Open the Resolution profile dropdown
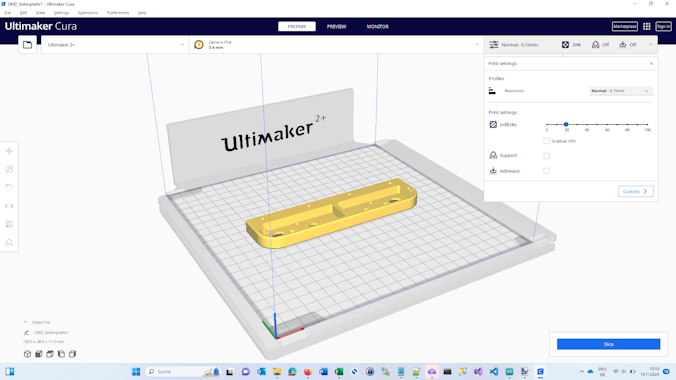Screen dimensions: 676x380 pos(620,91)
